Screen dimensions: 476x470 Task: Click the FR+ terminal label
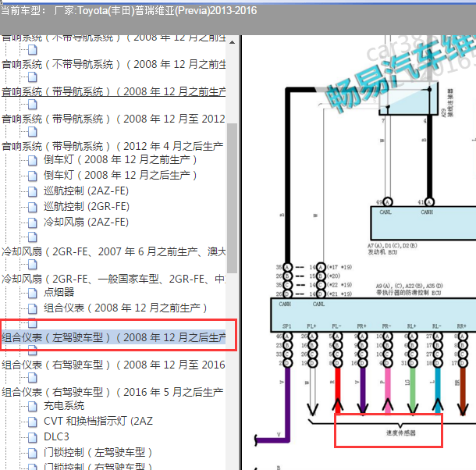pos(361,326)
